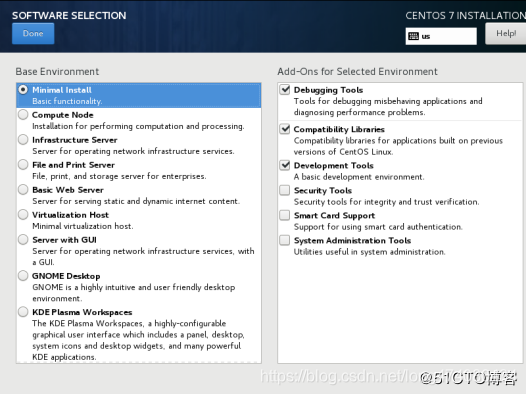Click the Base Environment heading
The height and width of the screenshot is (395, 527).
pos(57,72)
